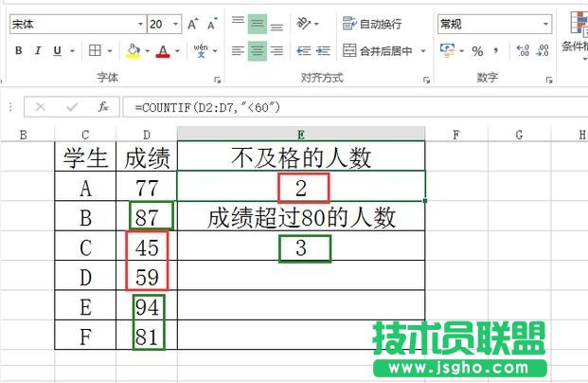Toggle center horizontal alignment

(x=258, y=50)
